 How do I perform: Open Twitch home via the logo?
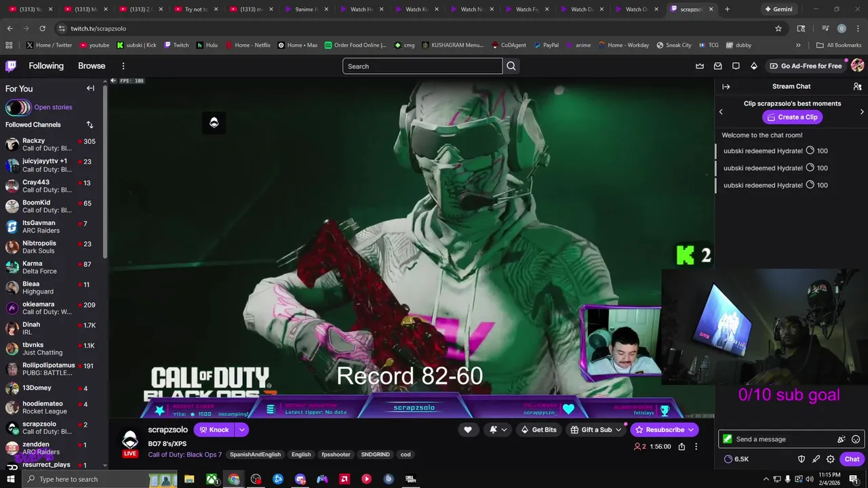[x=11, y=66]
